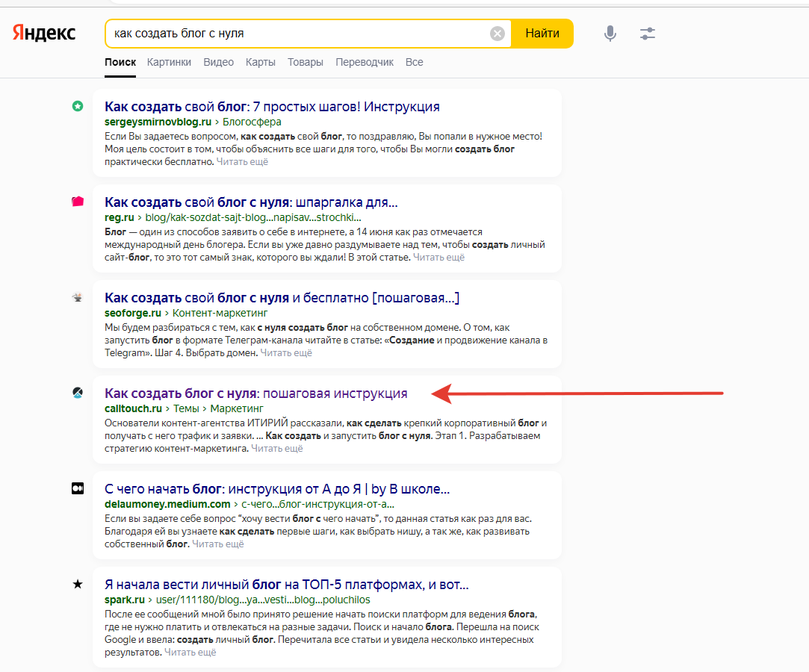Select the Поиск tab
809x672 pixels.
pyautogui.click(x=120, y=62)
